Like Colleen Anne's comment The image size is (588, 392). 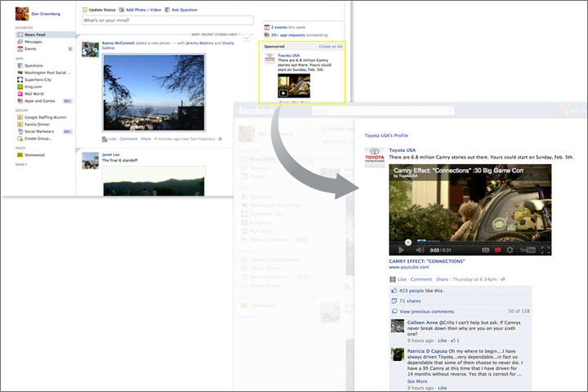coord(443,341)
